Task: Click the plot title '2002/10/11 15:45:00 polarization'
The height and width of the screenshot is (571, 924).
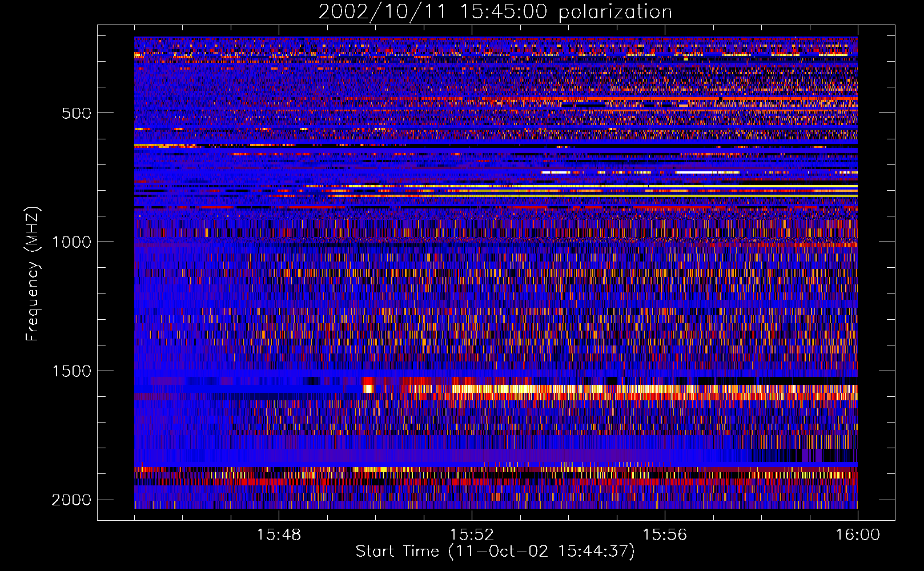Action: pos(495,12)
